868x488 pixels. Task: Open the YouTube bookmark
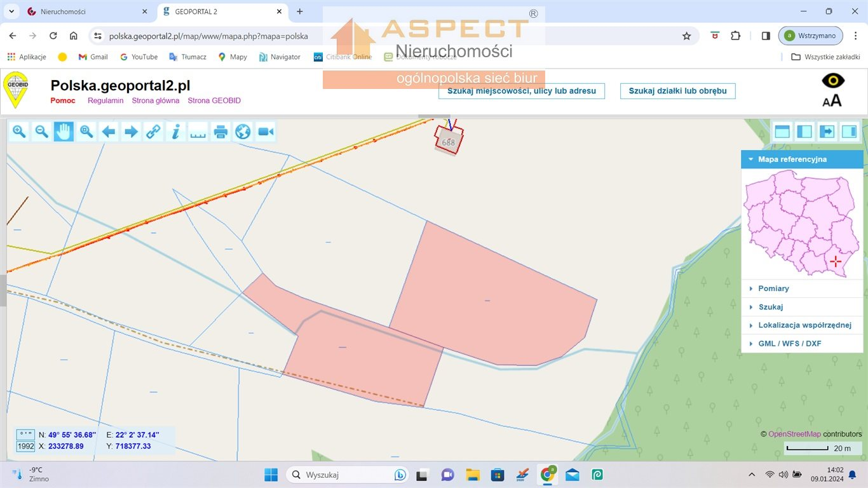point(139,57)
